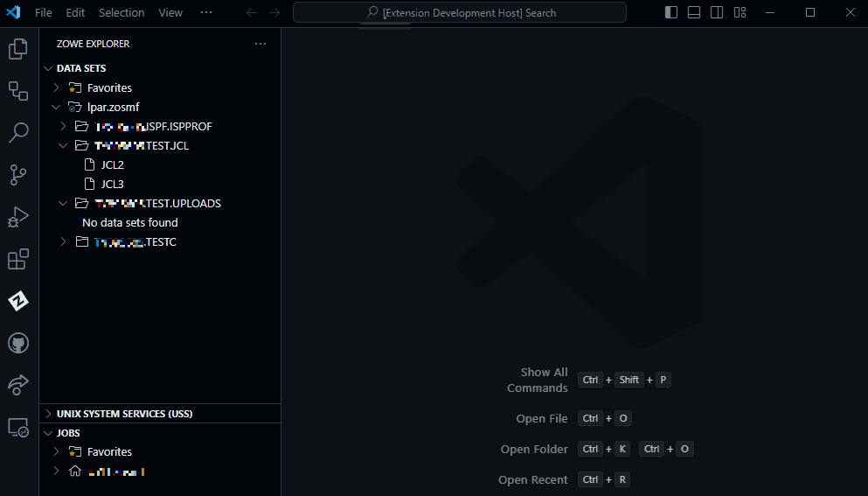This screenshot has height=496, width=868.
Task: Open the Zowe Explorer view in activity bar
Action: [18, 302]
